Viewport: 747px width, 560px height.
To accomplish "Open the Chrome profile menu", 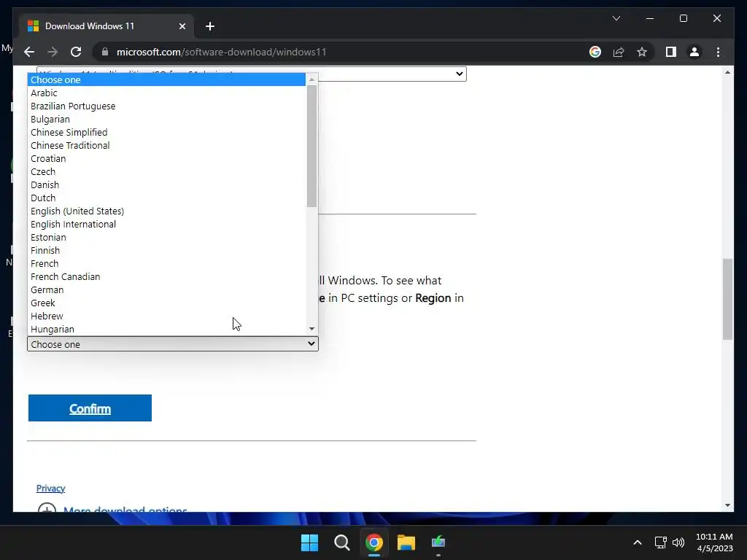I will tap(694, 52).
